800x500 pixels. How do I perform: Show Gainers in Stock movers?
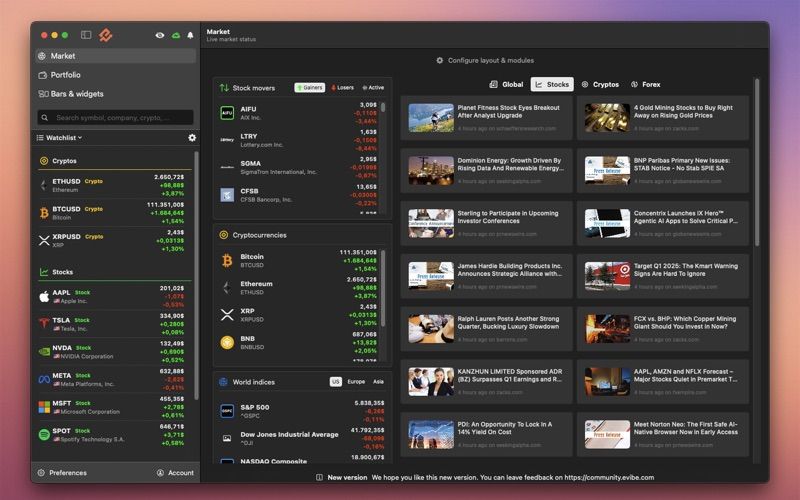pyautogui.click(x=310, y=88)
